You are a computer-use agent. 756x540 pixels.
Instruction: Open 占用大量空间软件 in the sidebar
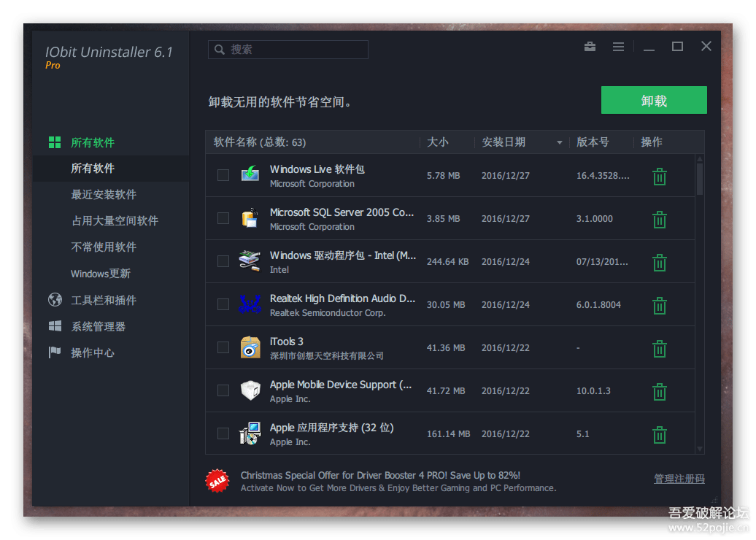[115, 221]
